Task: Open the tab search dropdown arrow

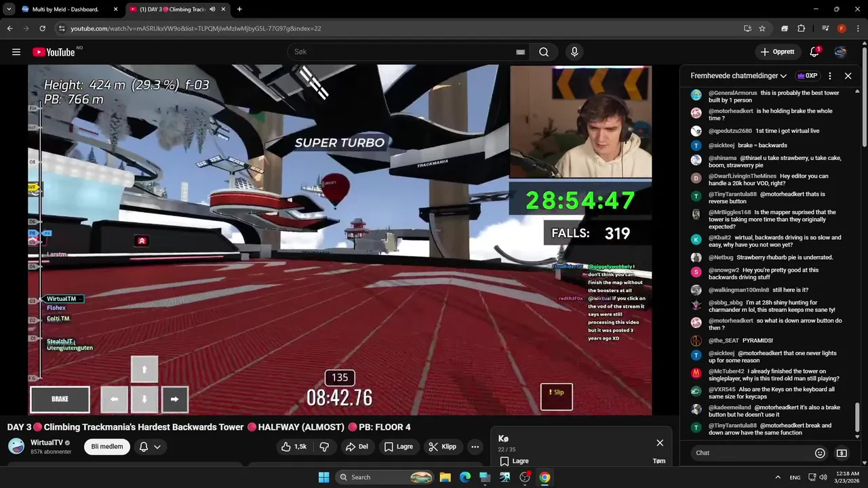Action: coord(9,9)
